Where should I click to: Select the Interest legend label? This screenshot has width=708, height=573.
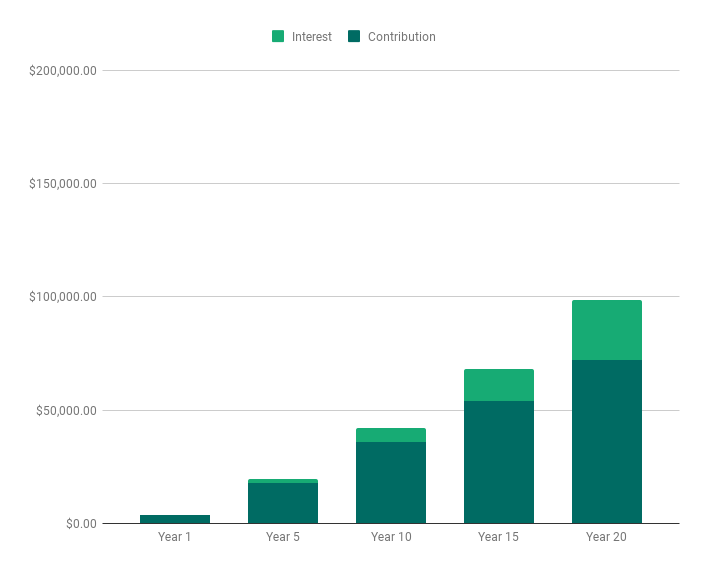point(311,37)
